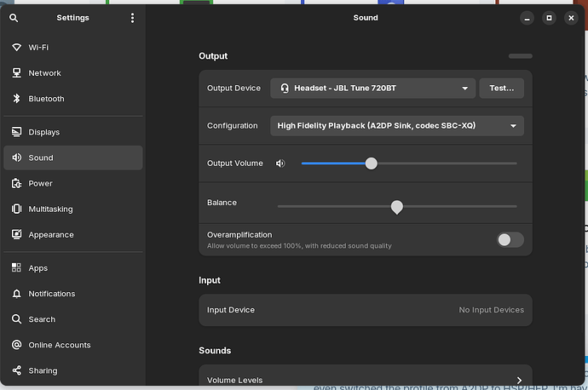Viewport: 588px width, 390px height.
Task: Click the Online Accounts at-sign icon
Action: point(17,345)
